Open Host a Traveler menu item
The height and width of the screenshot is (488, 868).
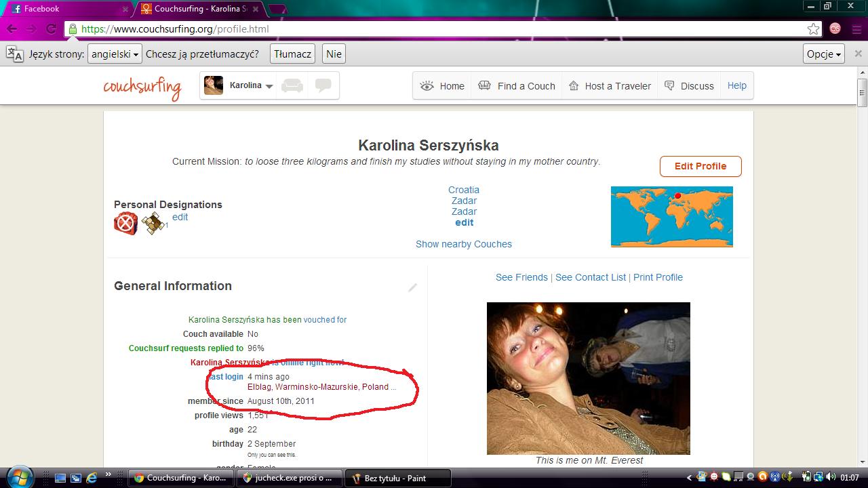click(x=609, y=86)
